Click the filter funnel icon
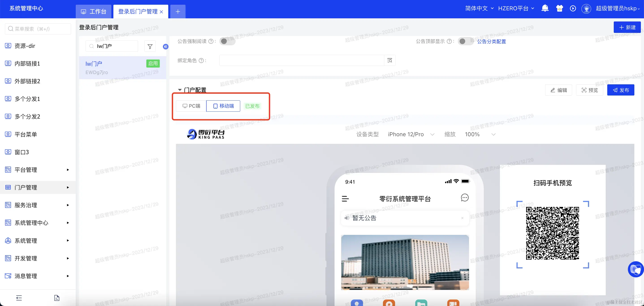Viewport: 644px width, 306px height. pos(150,47)
